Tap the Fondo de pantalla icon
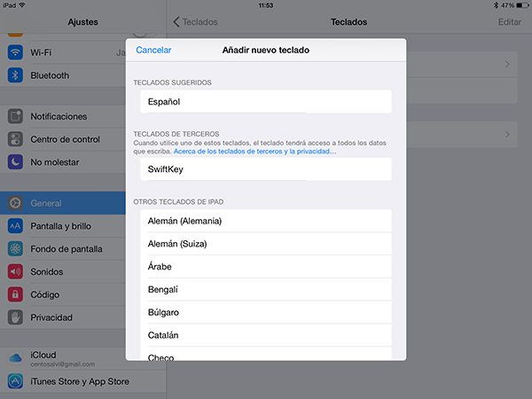This screenshot has width=532, height=399. click(15, 248)
